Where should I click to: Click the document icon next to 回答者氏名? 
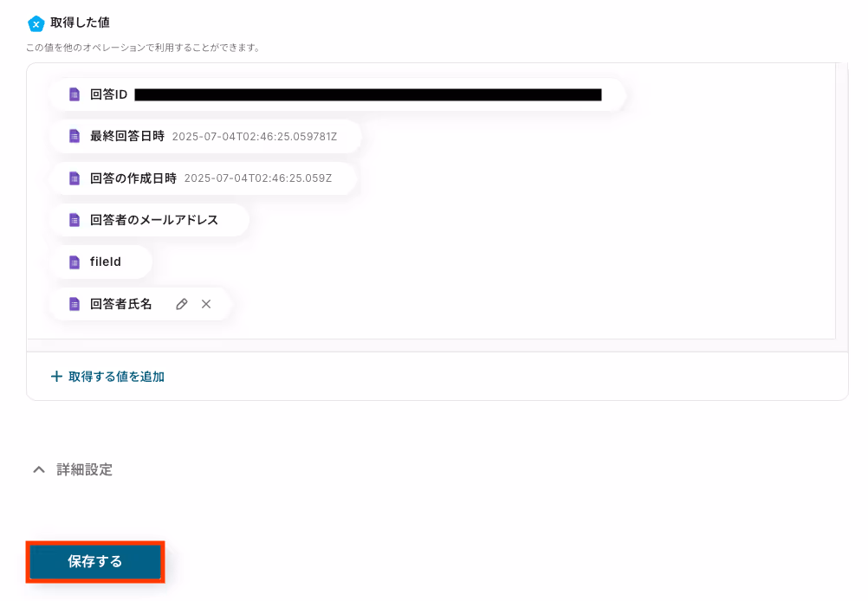(74, 304)
